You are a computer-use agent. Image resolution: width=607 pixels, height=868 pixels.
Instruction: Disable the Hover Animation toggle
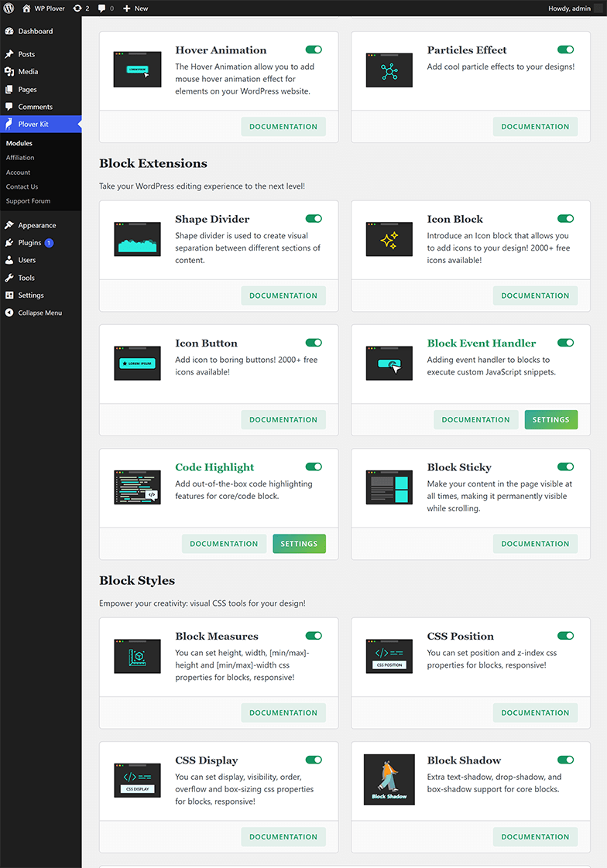tap(314, 50)
